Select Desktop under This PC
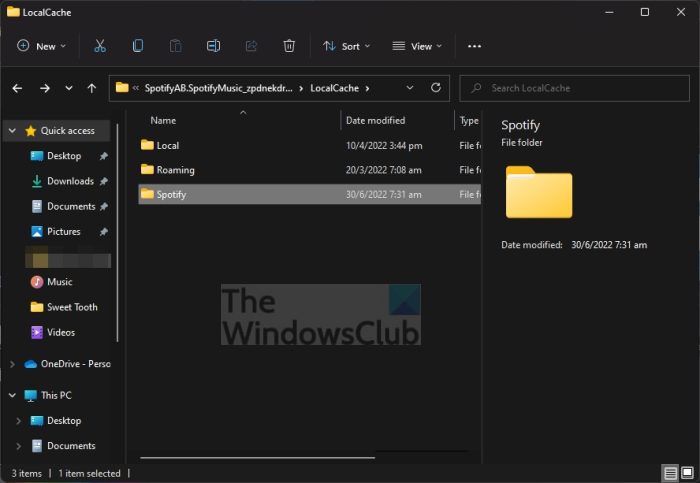The height and width of the screenshot is (483, 700). (x=64, y=421)
